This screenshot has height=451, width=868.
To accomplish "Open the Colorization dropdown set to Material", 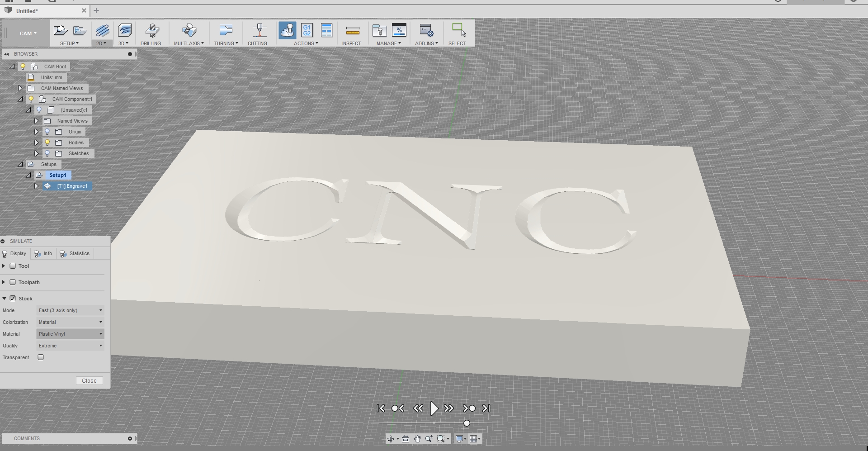I will pyautogui.click(x=70, y=322).
